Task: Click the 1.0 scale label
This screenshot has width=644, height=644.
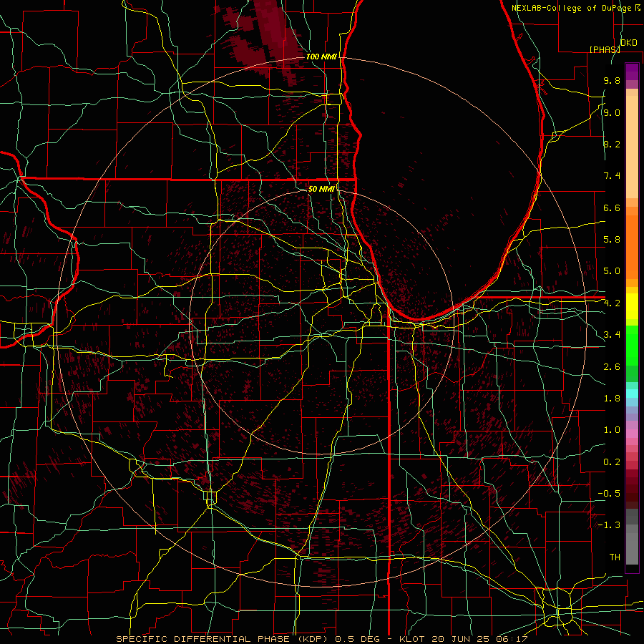Action: pyautogui.click(x=612, y=430)
